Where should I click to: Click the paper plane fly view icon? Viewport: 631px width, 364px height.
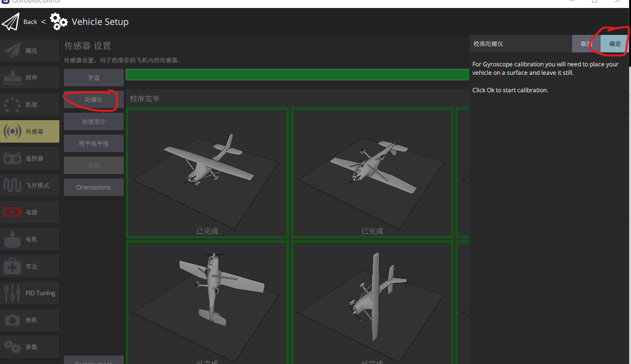pos(10,22)
